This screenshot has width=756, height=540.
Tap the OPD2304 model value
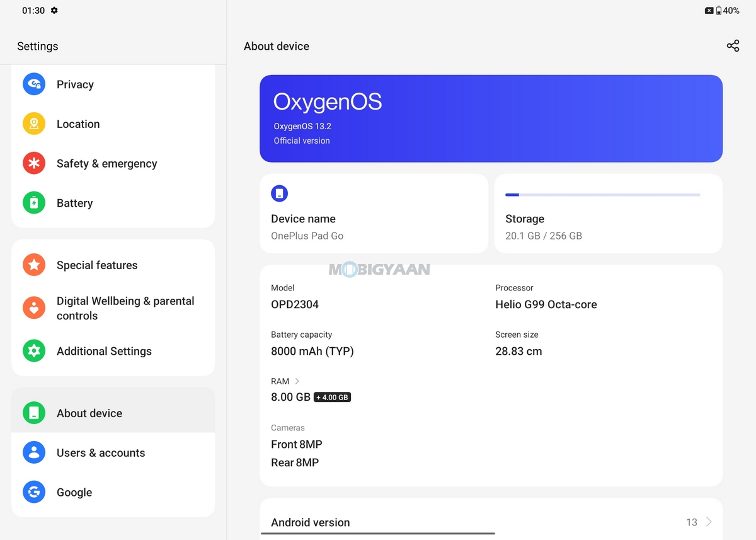tap(295, 304)
